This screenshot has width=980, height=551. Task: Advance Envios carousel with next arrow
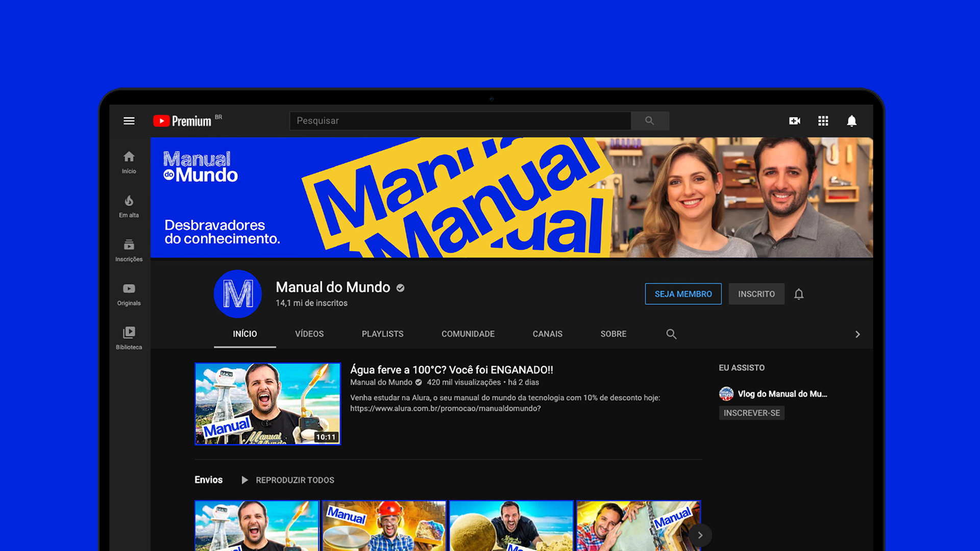[x=700, y=535]
